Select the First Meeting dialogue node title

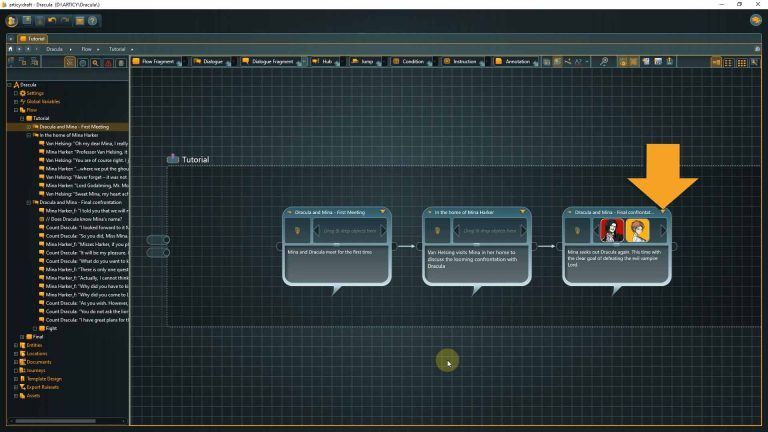[330, 212]
